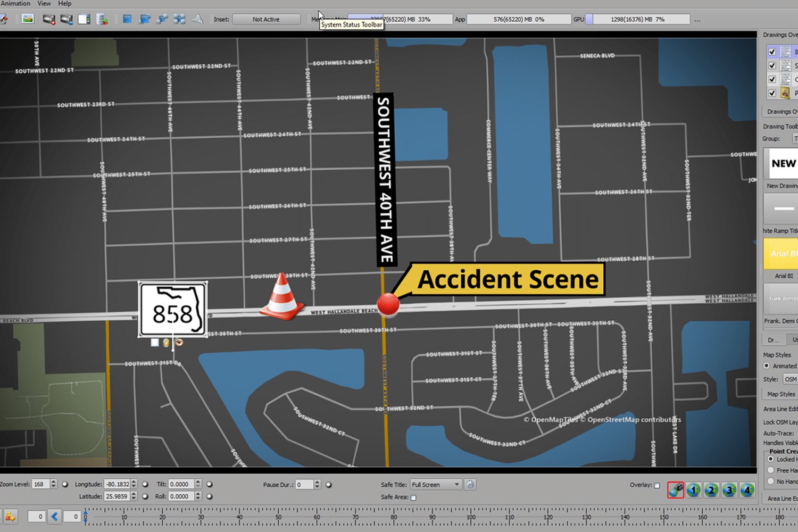The height and width of the screenshot is (532, 798).
Task: Enable the Safe Area checkbox
Action: (413, 497)
